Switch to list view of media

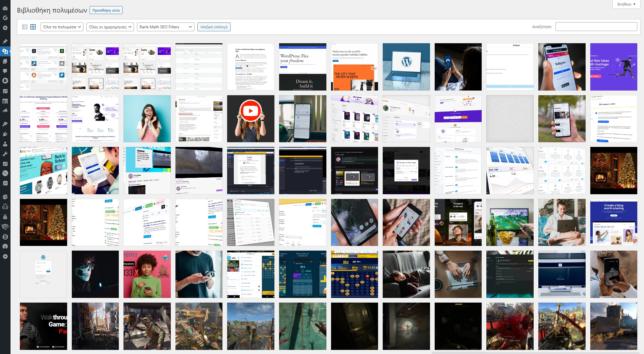25,27
